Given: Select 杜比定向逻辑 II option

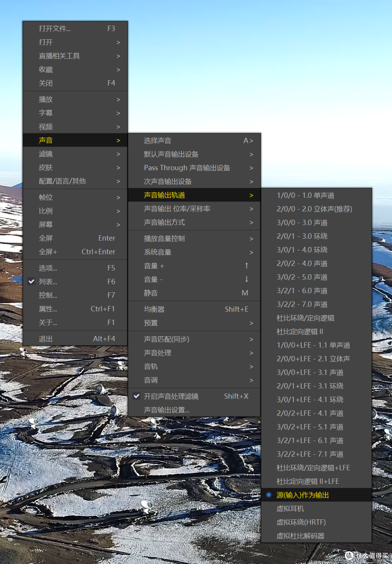Looking at the screenshot, I should pyautogui.click(x=317, y=332).
